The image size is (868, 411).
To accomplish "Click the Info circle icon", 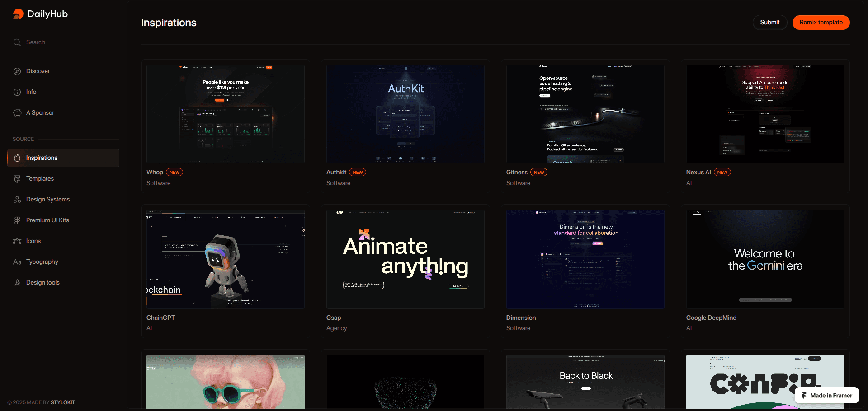I will [17, 92].
